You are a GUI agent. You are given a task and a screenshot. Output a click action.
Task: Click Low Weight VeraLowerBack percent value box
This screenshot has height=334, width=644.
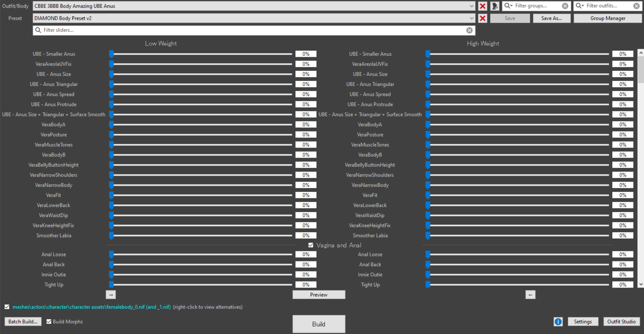[x=306, y=205]
